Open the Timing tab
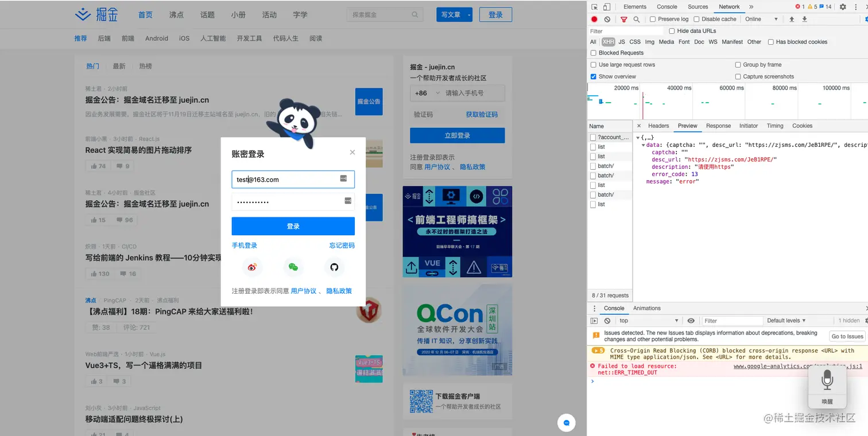The image size is (868, 436). pyautogui.click(x=775, y=126)
